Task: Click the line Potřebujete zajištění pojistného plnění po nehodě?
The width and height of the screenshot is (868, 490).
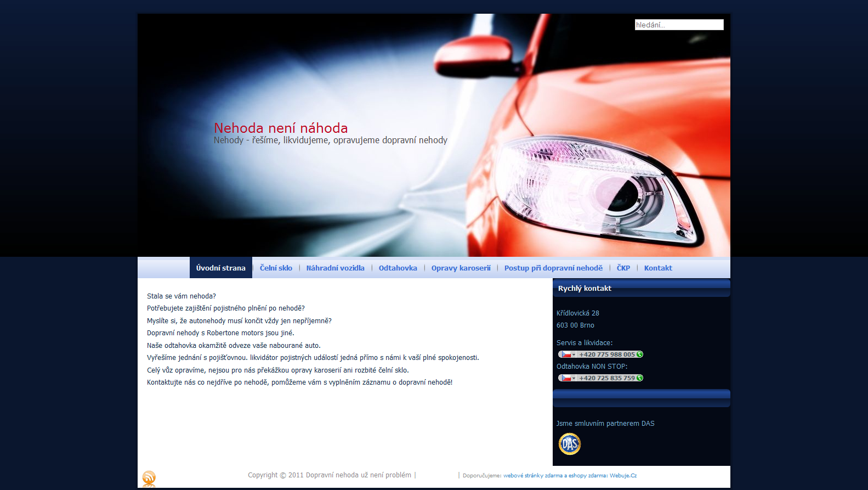Action: [x=226, y=308]
